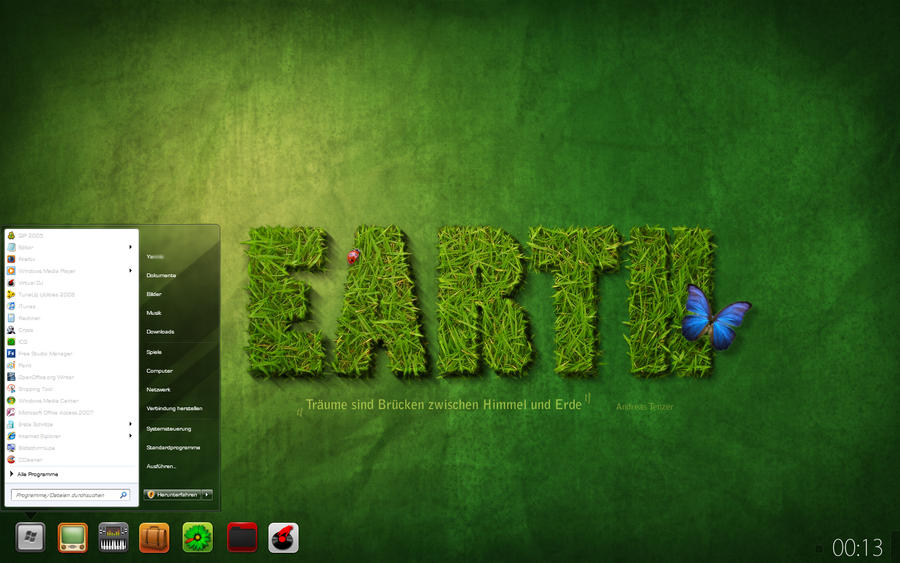Open shutdown options arrow beside Herunterfahren
Screen dimensions: 900x563
tap(207, 495)
